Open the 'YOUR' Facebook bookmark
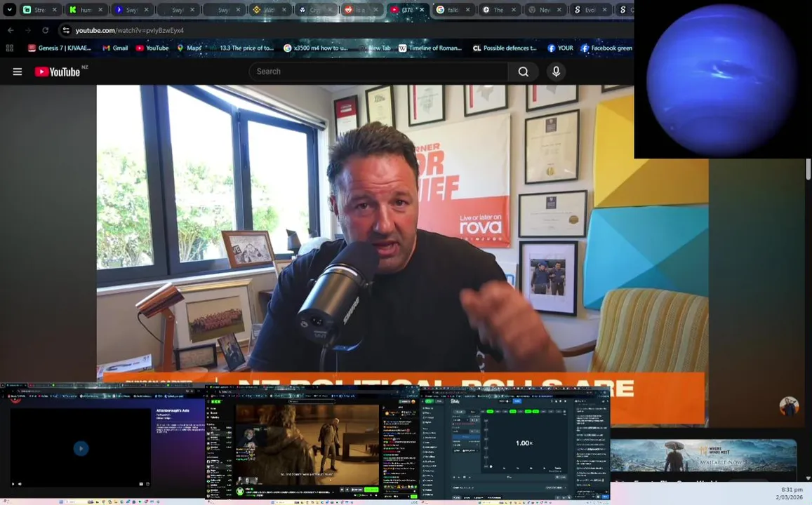This screenshot has height=505, width=812. pyautogui.click(x=560, y=48)
